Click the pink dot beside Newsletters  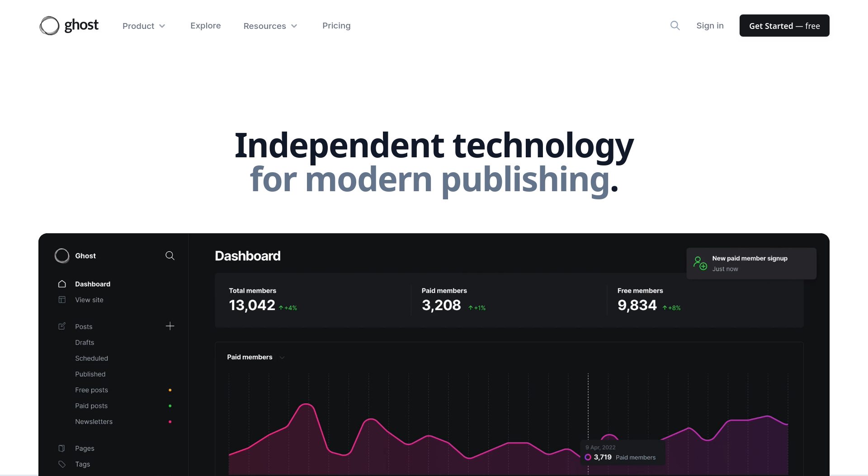click(x=170, y=422)
